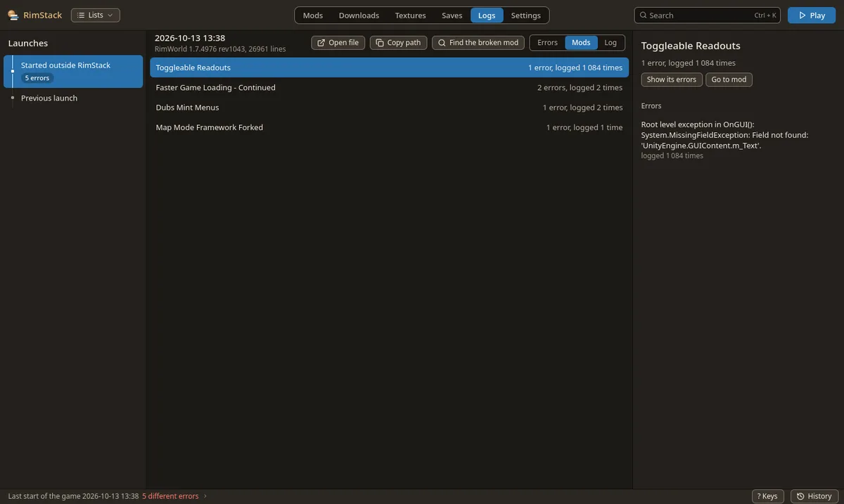This screenshot has height=504, width=844.
Task: Click the Copy path button
Action: tap(399, 43)
